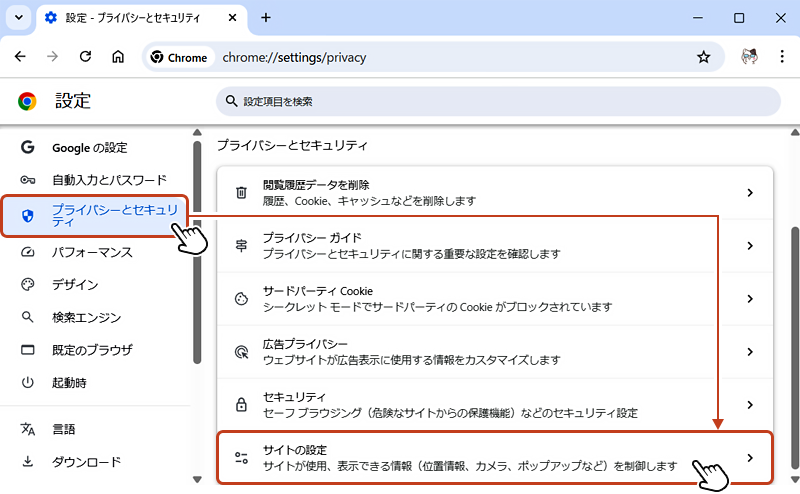Expand chevron for 閲覧履歴データを削除
This screenshot has width=800, height=494.
point(750,192)
